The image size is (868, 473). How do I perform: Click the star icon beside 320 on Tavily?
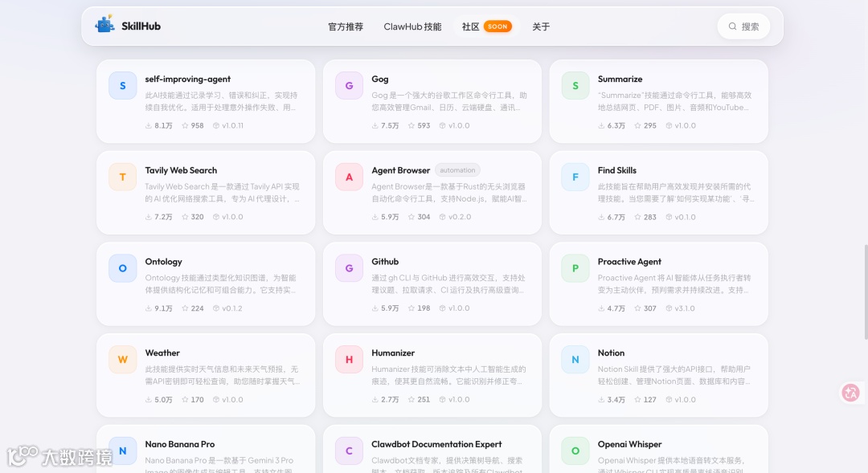185,217
